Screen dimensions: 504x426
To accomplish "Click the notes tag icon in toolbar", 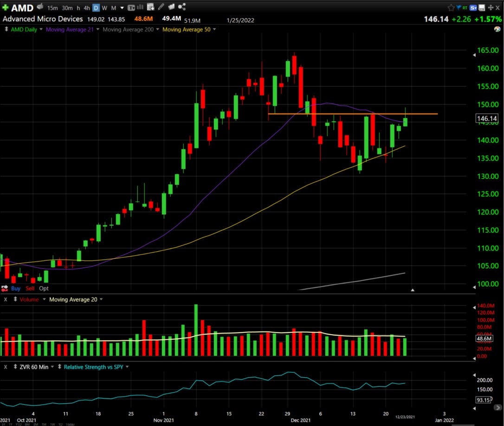I will pos(171,7).
